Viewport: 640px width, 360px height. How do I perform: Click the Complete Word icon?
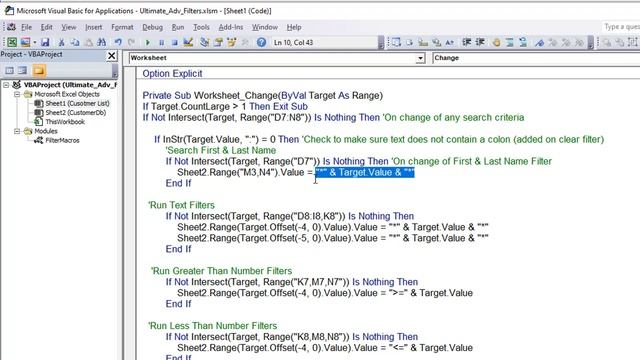(450, 42)
